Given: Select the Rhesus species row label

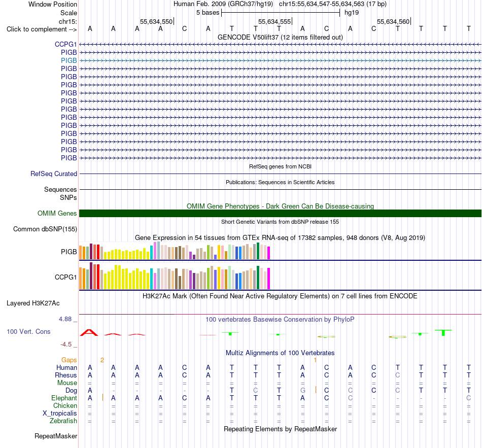Looking at the screenshot, I should pos(66,375).
